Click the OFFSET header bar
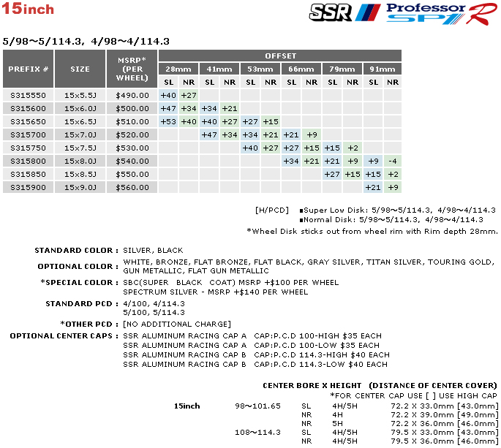Image resolution: width=501 pixels, height=448 pixels. coord(280,56)
